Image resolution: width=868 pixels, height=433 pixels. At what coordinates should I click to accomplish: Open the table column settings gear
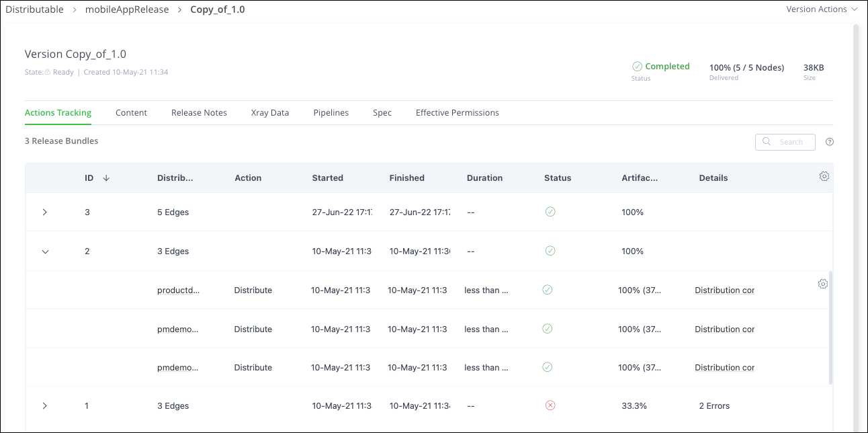click(x=824, y=176)
